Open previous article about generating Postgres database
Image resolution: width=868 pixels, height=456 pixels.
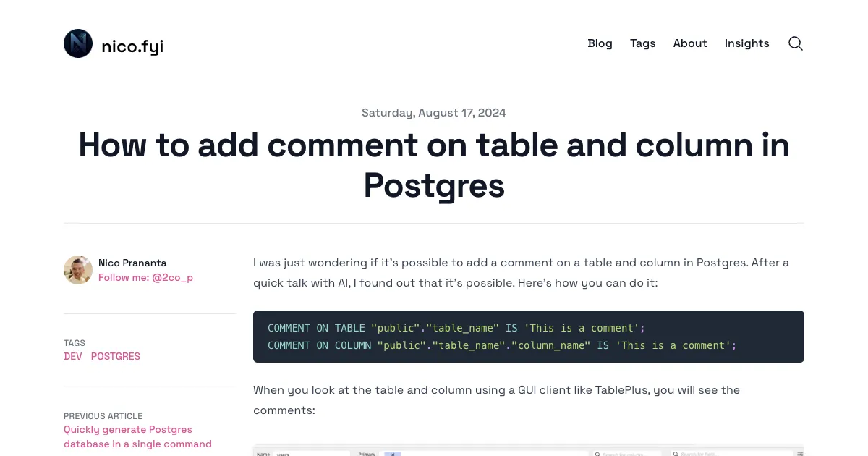[137, 436]
